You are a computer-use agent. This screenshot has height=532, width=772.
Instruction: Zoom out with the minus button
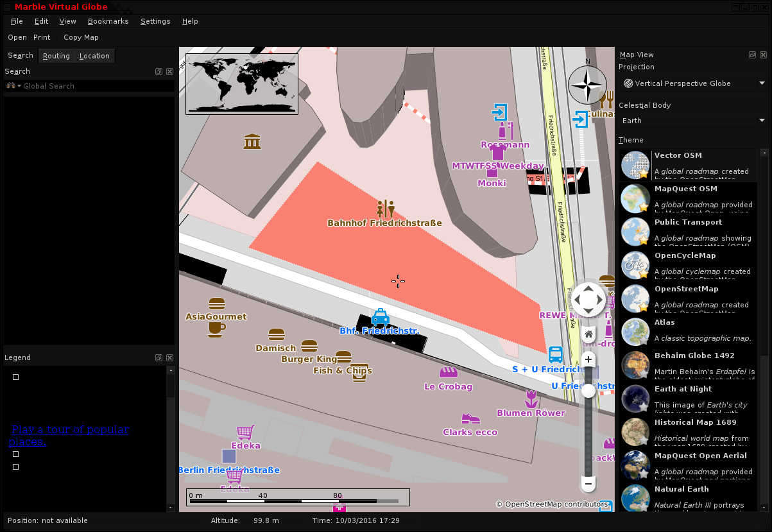pyautogui.click(x=588, y=483)
